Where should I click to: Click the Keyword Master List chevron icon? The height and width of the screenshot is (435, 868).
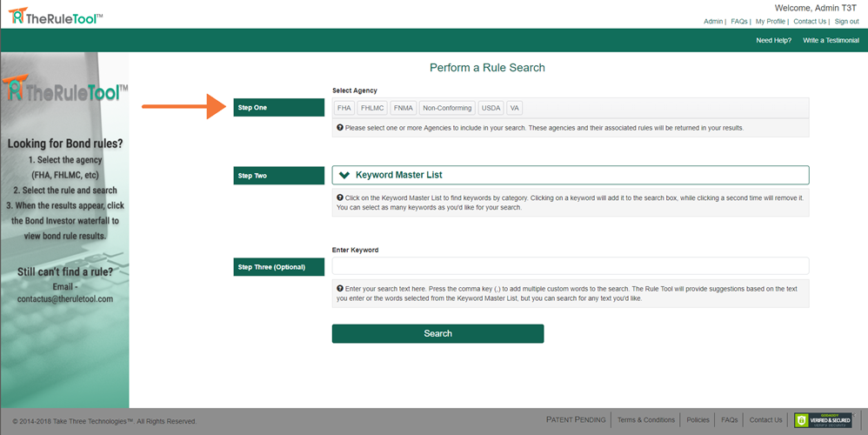(344, 175)
